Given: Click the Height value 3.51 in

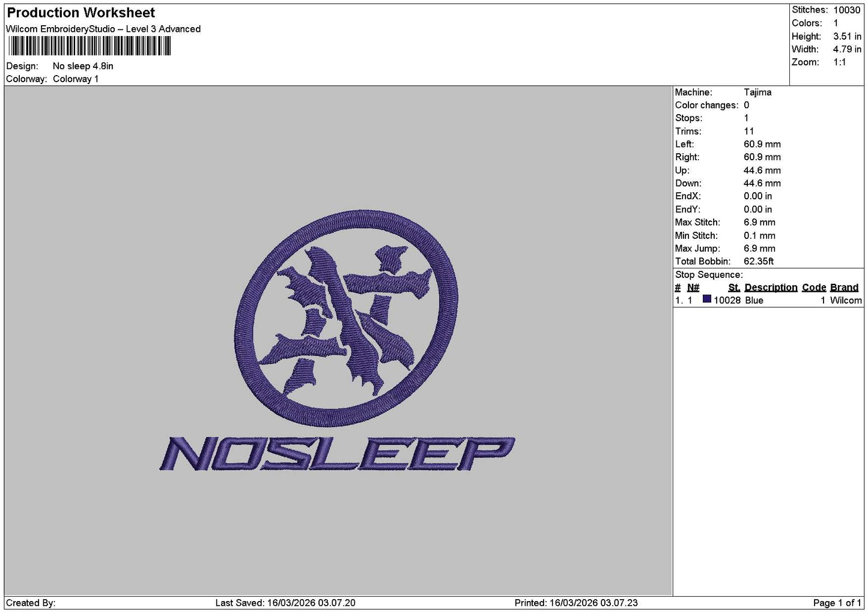Looking at the screenshot, I should point(847,36).
